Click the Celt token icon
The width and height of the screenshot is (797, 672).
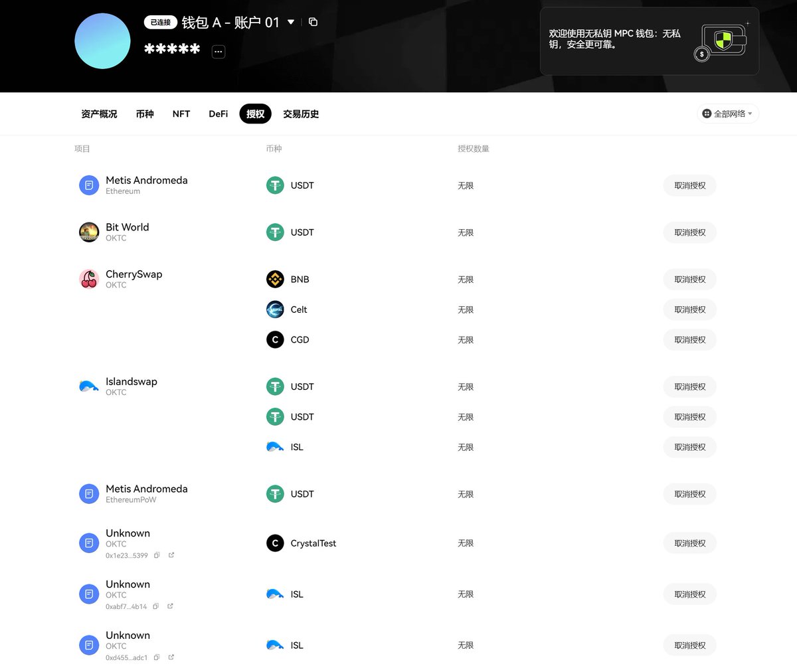pos(275,309)
